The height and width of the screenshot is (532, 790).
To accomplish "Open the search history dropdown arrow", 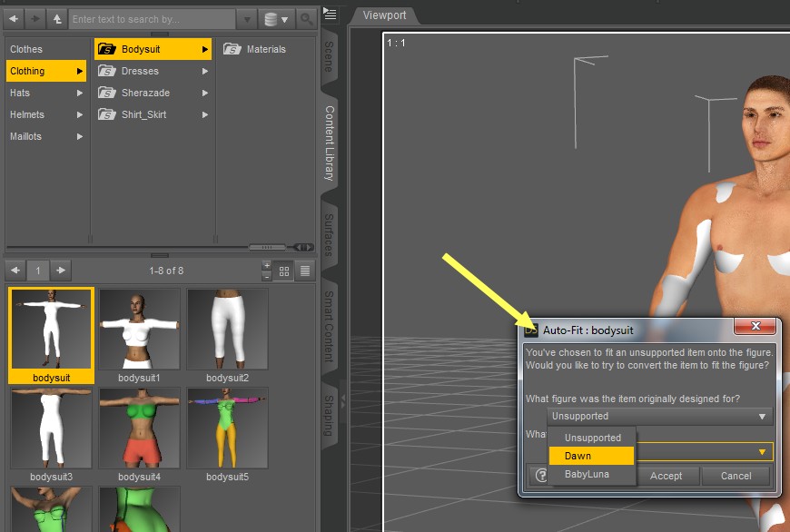I will (x=247, y=19).
